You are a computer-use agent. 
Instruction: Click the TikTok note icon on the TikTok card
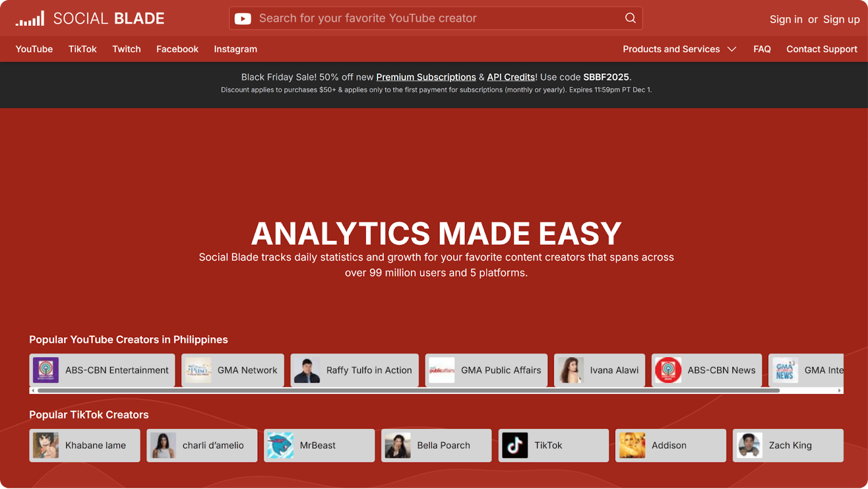coord(514,445)
